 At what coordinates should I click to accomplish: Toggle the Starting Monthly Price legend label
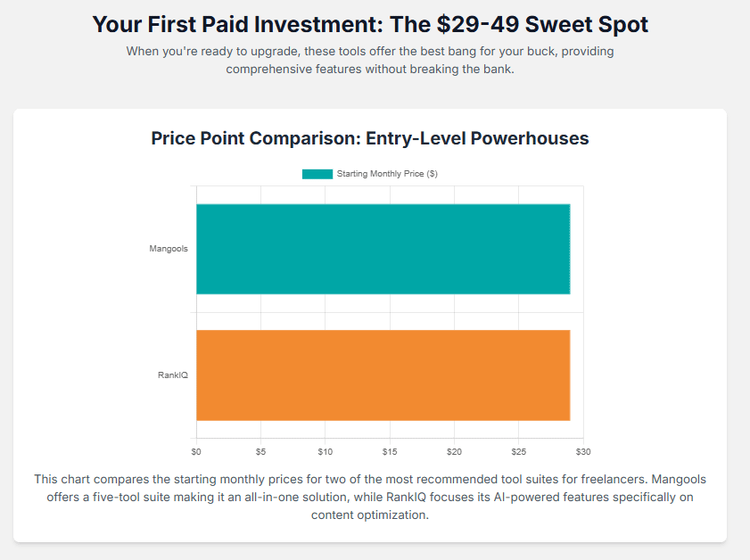click(x=387, y=174)
